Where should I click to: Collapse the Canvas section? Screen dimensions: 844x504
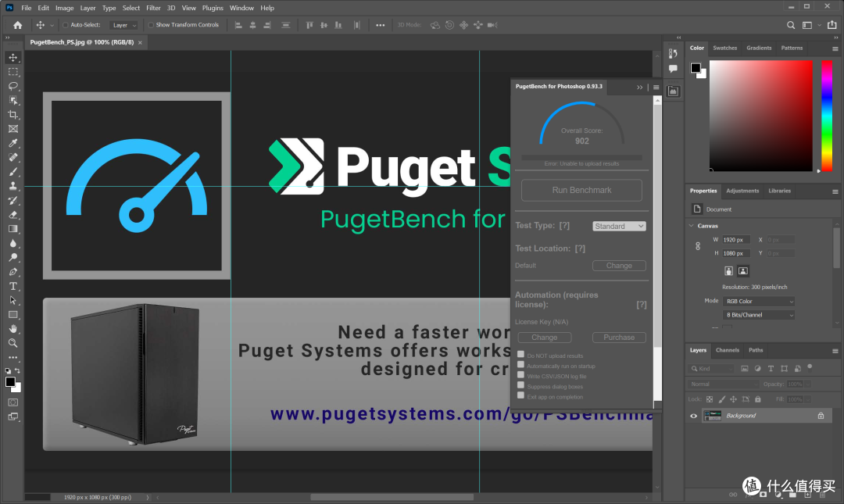[692, 226]
